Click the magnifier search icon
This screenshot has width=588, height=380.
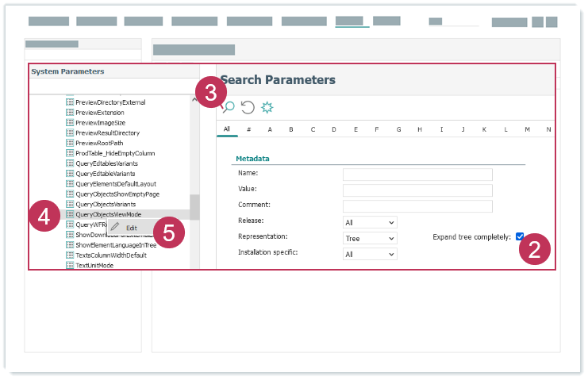click(x=228, y=107)
